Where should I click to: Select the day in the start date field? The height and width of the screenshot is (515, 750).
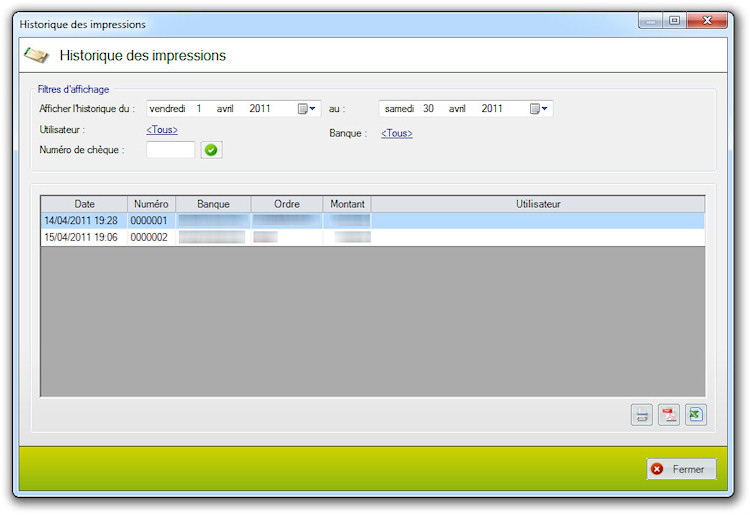(x=199, y=109)
